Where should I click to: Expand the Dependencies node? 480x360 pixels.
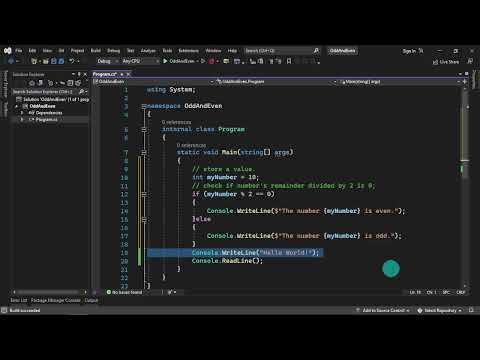tap(22, 113)
